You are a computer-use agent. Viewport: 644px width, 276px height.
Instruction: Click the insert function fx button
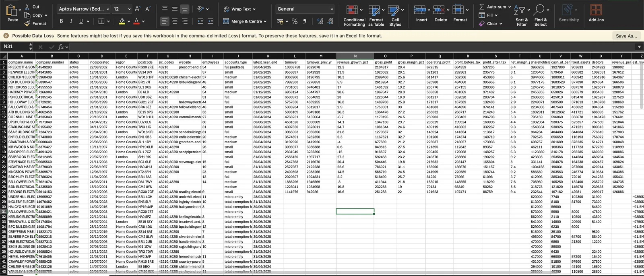(61, 47)
